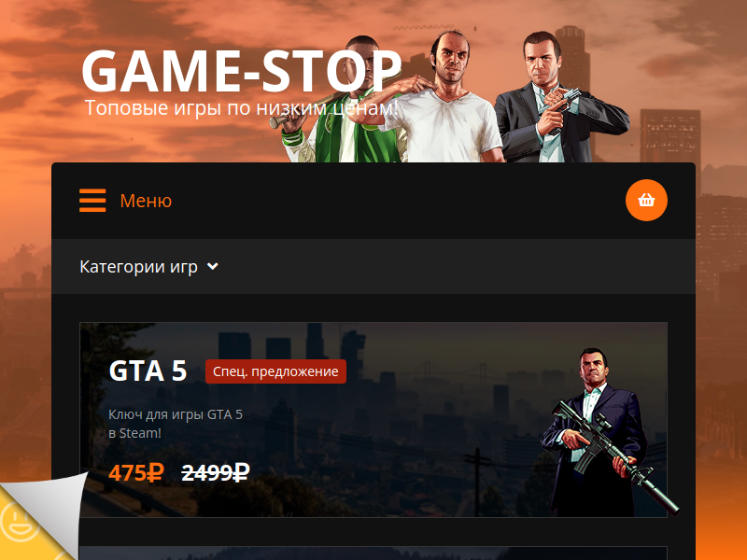Click Franklin in green jacket in header
Viewport: 747px width, 560px height.
point(343,103)
